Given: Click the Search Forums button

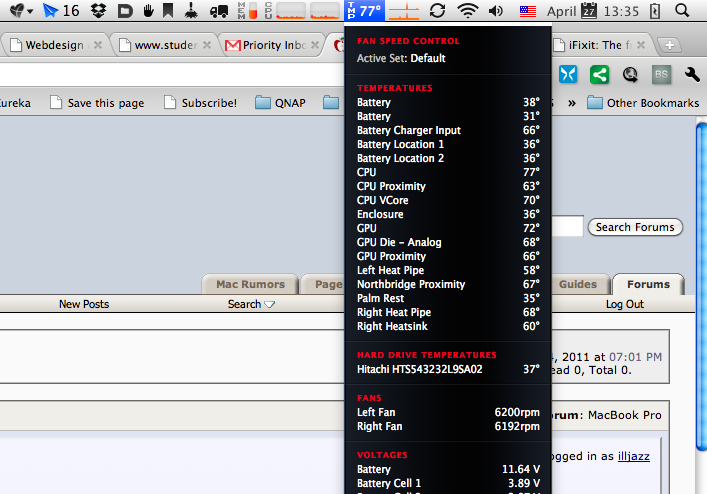Looking at the screenshot, I should point(635,227).
